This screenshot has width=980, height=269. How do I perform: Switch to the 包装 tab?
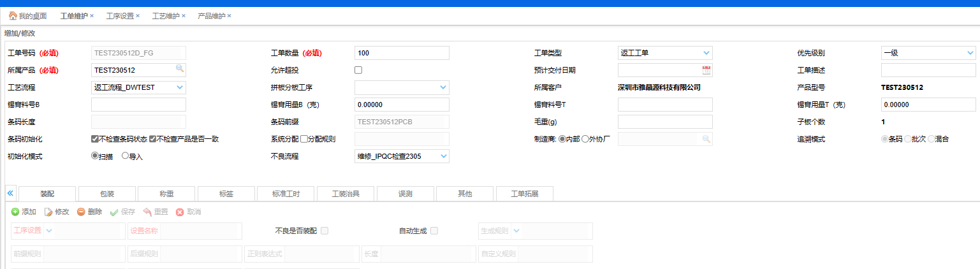[106, 194]
